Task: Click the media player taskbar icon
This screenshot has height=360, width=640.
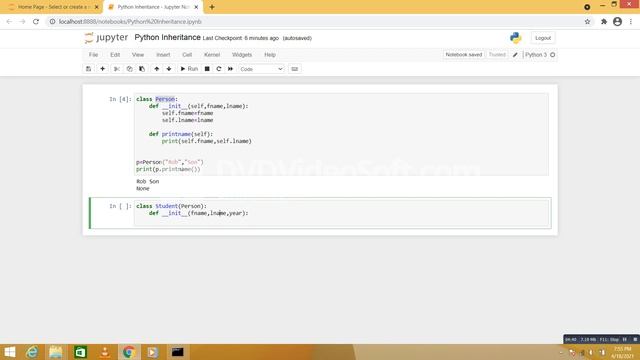Action: coord(153,352)
